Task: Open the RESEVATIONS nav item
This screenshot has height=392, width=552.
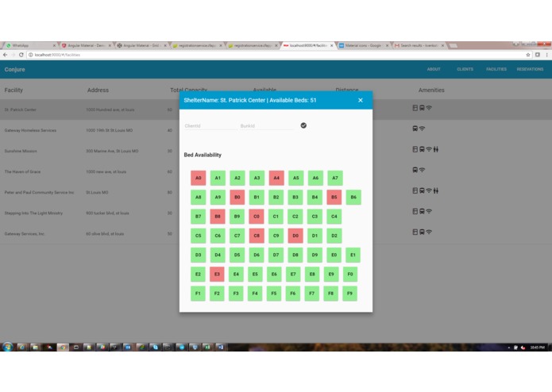Action: pos(530,69)
